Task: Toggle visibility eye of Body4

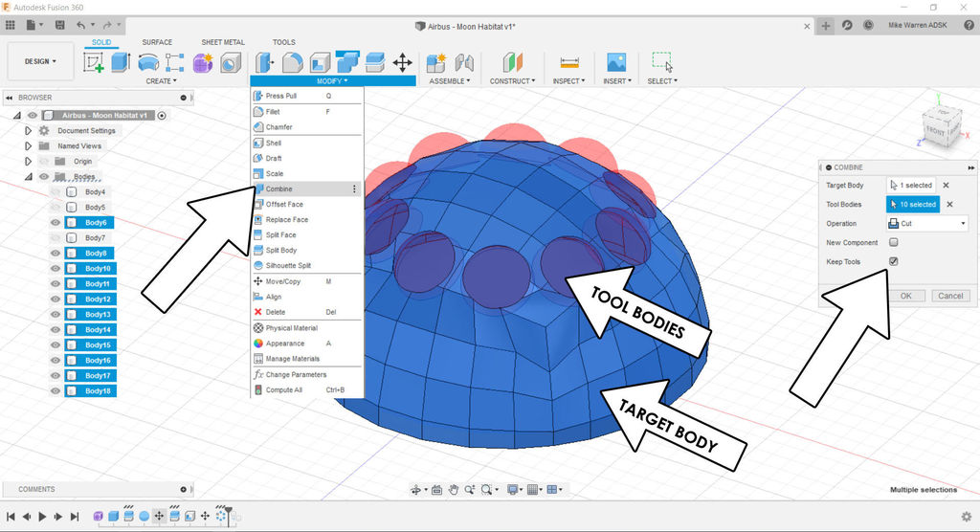Action: tap(56, 192)
